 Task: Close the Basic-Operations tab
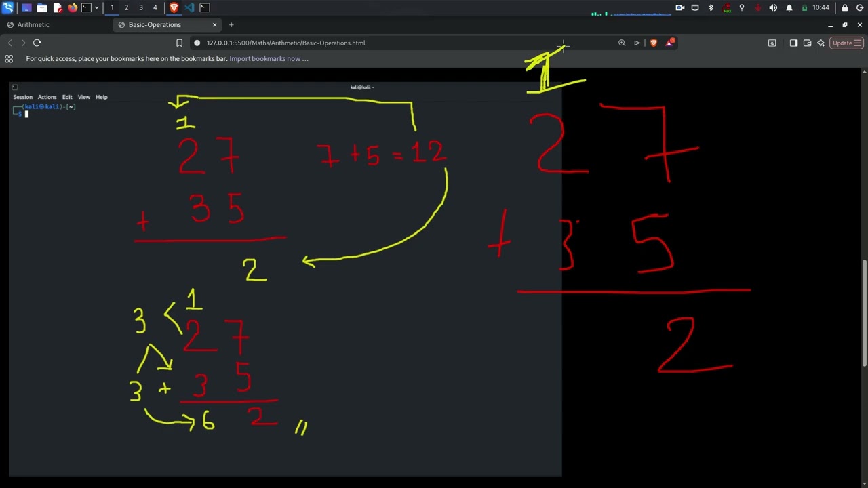click(214, 25)
